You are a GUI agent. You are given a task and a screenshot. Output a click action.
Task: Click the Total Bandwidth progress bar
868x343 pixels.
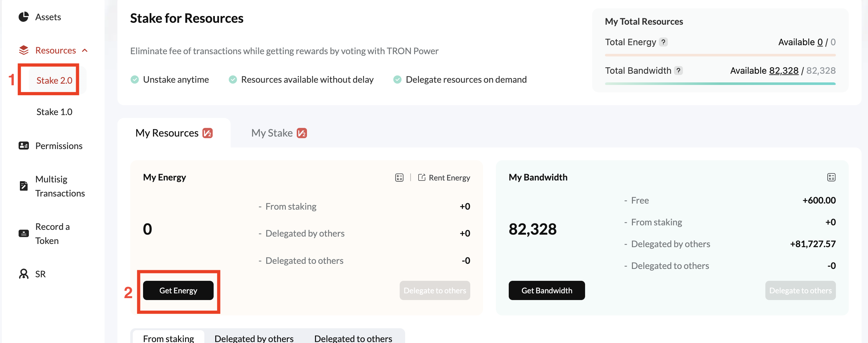(x=720, y=83)
